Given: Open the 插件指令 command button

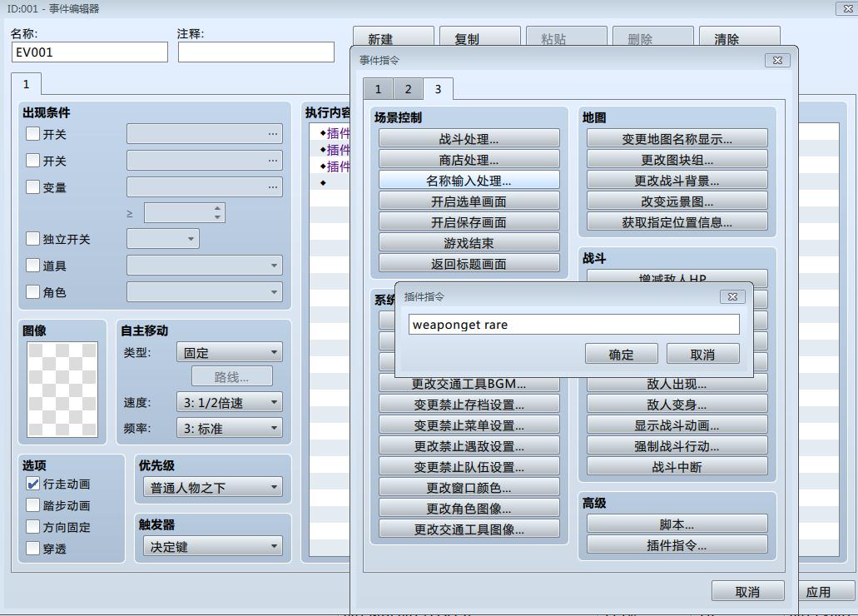Looking at the screenshot, I should coord(677,545).
